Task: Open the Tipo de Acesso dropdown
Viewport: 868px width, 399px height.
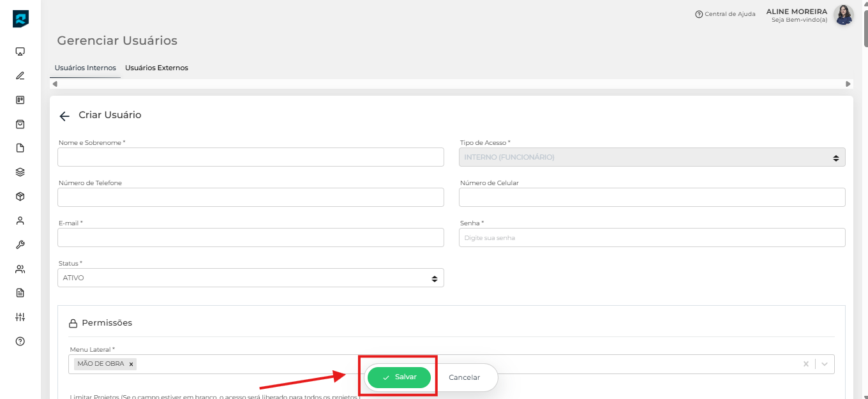Action: 652,157
